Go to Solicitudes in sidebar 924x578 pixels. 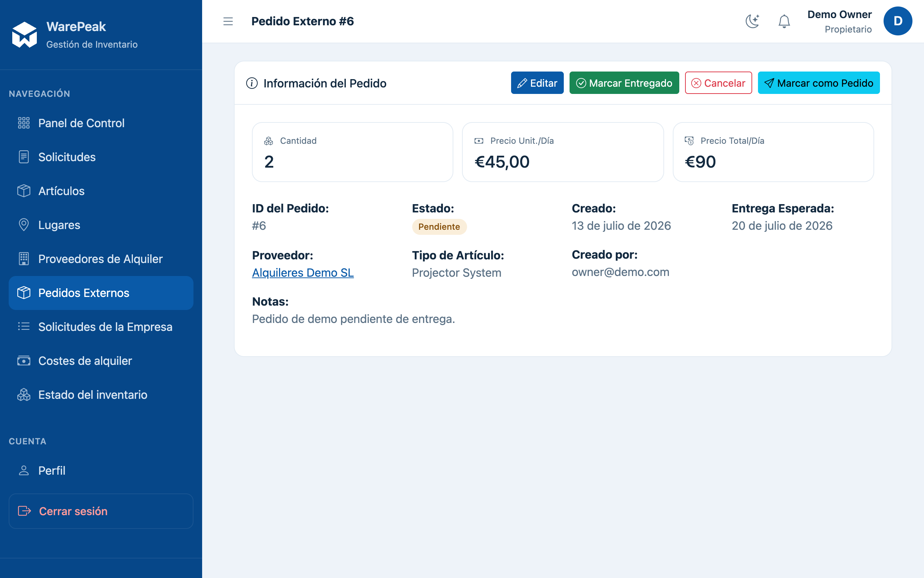pos(101,157)
